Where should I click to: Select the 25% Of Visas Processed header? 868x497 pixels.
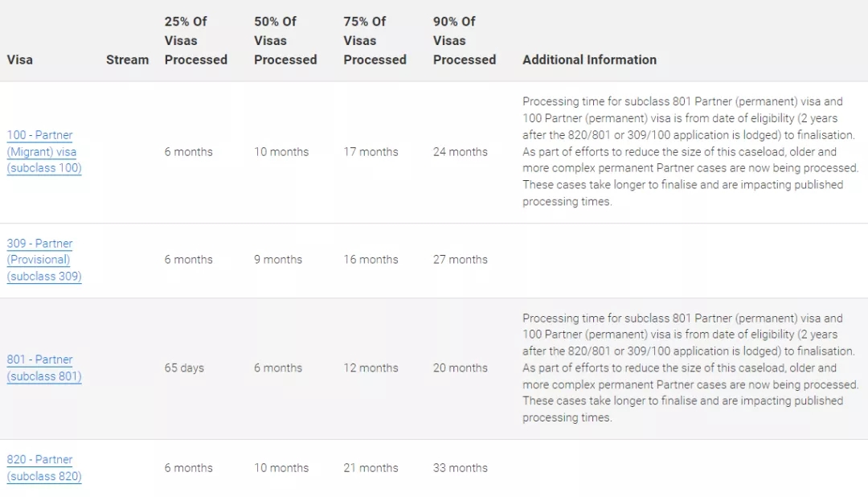[x=195, y=40]
